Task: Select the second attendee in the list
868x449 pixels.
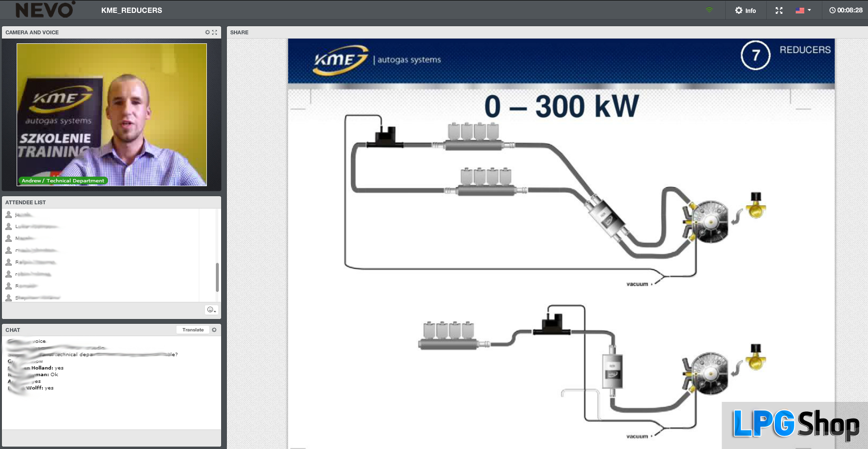Action: (x=100, y=227)
